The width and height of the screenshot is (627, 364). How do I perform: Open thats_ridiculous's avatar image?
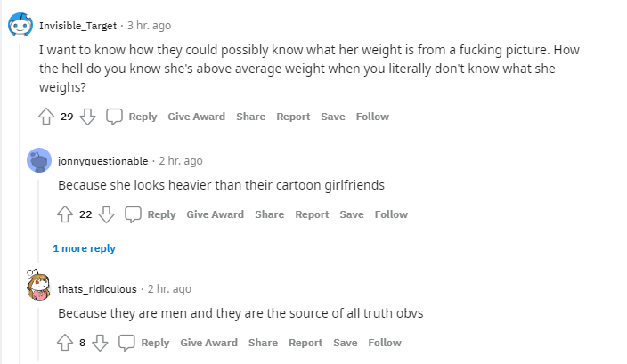click(38, 285)
